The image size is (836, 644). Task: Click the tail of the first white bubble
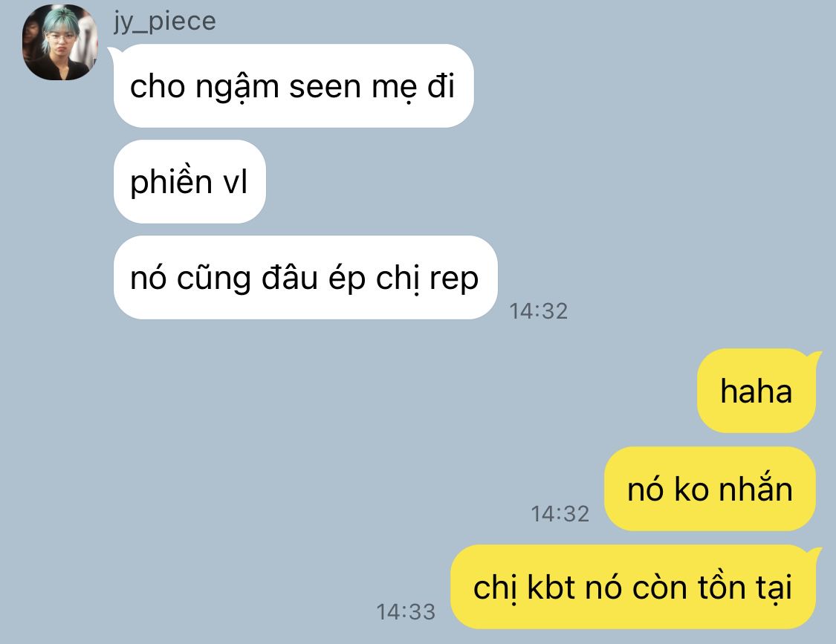[114, 51]
